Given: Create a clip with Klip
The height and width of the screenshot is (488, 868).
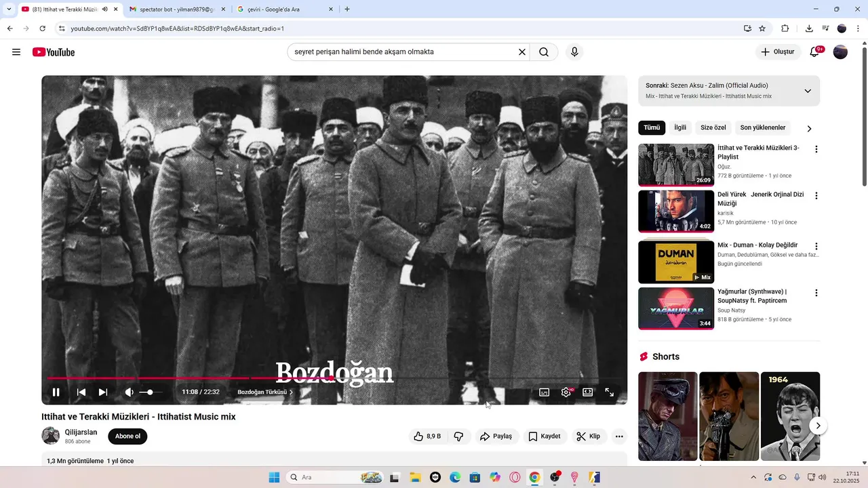Looking at the screenshot, I should [x=589, y=436].
